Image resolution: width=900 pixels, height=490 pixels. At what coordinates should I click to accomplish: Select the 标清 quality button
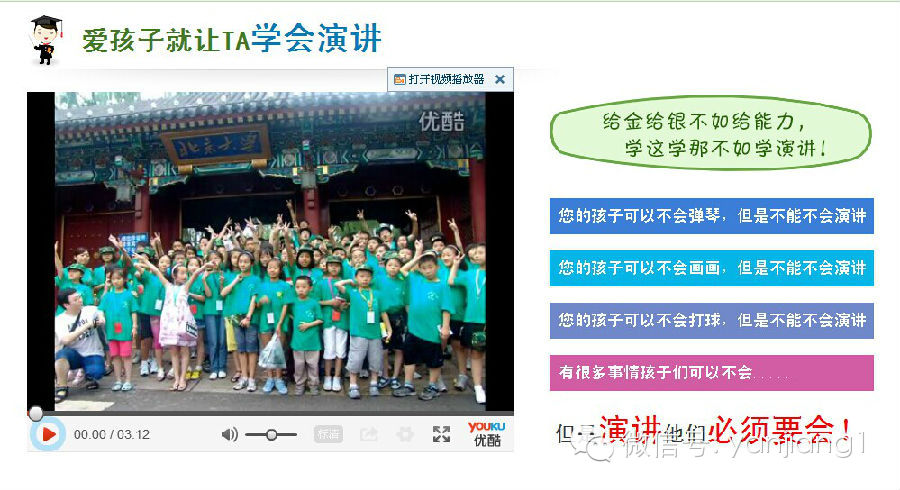click(x=328, y=434)
